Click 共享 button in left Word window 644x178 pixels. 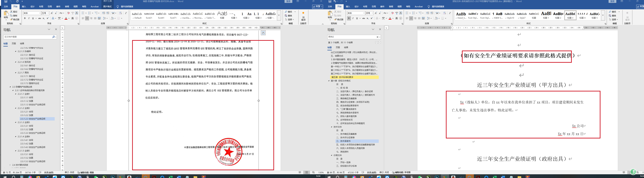317,7
